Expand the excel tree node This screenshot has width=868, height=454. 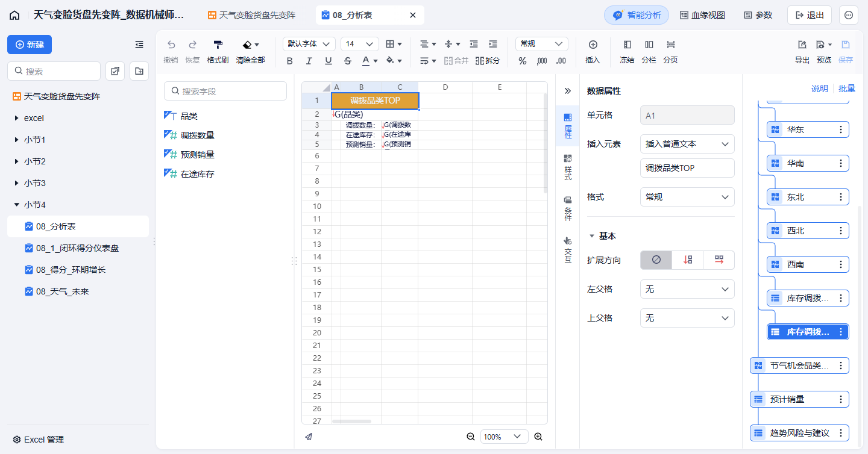click(16, 118)
